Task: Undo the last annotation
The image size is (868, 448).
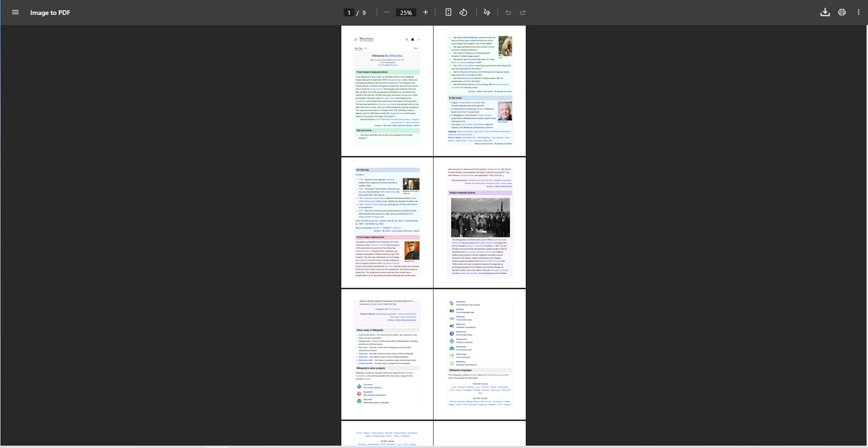Action: tap(508, 13)
